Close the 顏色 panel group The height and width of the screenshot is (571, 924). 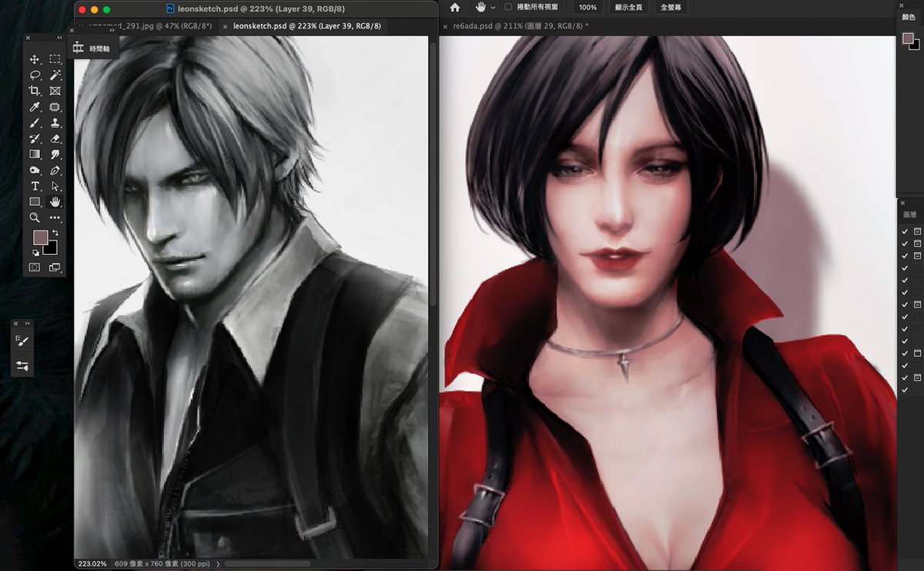tap(902, 5)
